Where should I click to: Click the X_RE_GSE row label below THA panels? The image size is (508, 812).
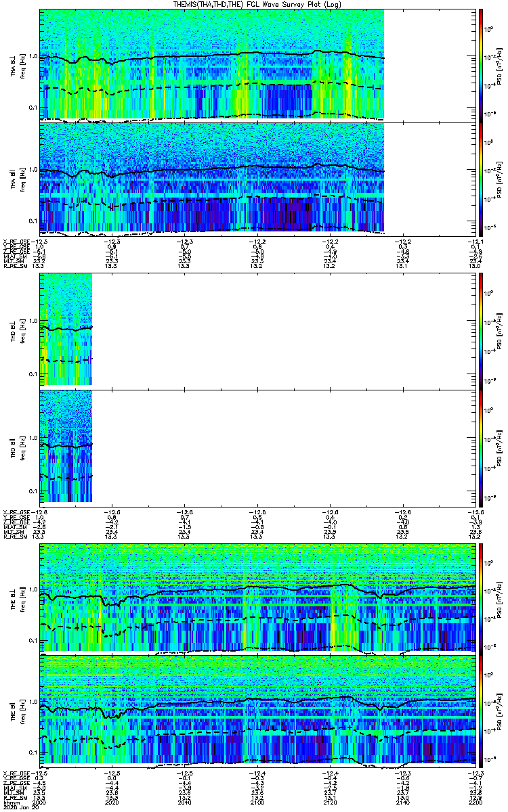[x=16, y=241]
